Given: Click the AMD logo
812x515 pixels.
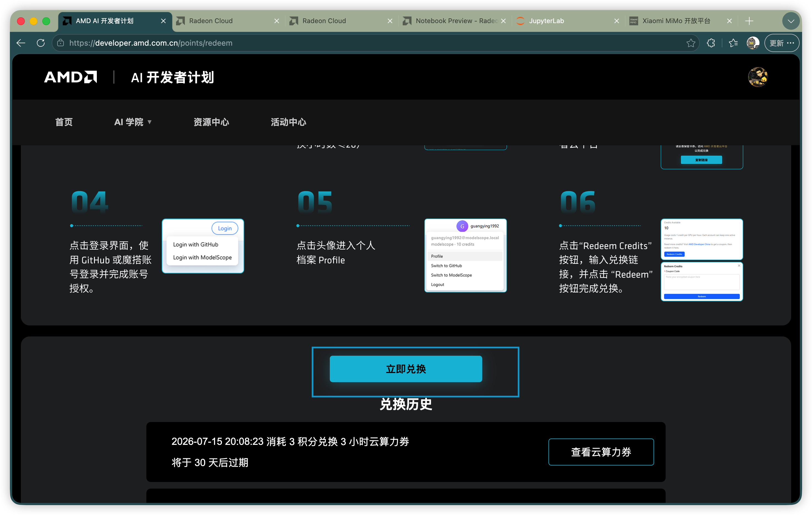Looking at the screenshot, I should 70,77.
